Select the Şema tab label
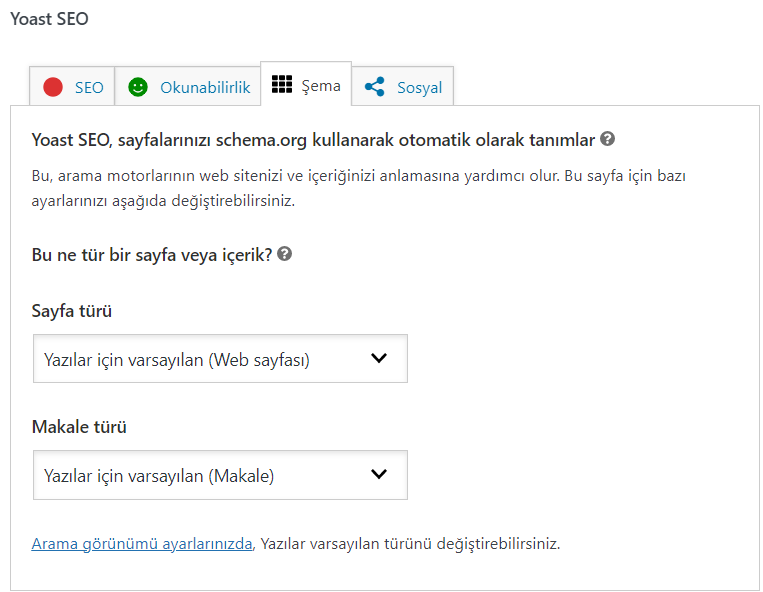763x592 pixels. click(x=320, y=86)
